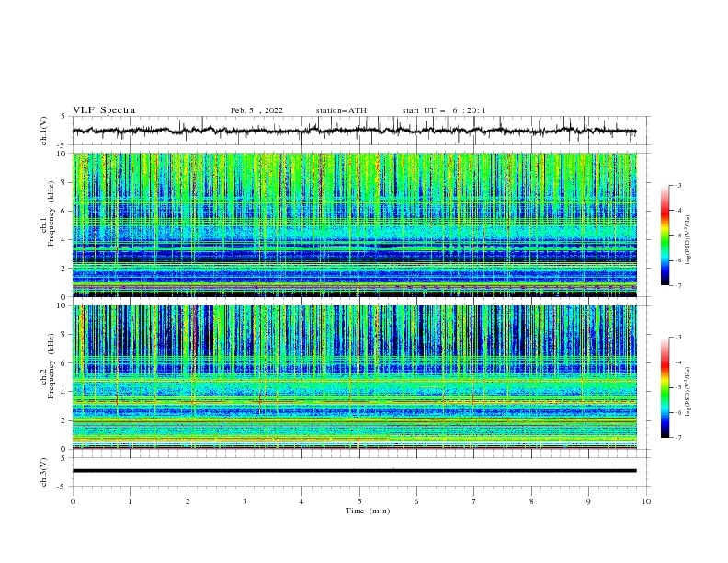Viewport: 728px width, 563px height.
Task: Click the "ch.1(V)" axis label
Action: [x=44, y=131]
